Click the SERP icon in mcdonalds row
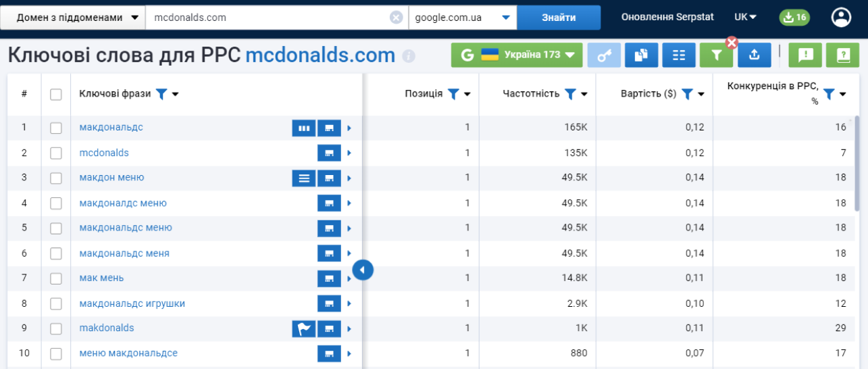868x369 pixels. point(329,153)
